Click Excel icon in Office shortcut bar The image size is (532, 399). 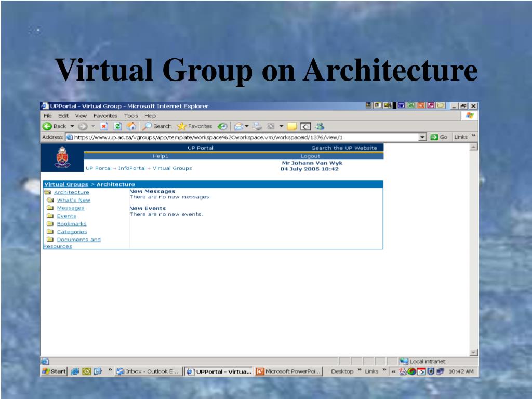[x=411, y=105]
